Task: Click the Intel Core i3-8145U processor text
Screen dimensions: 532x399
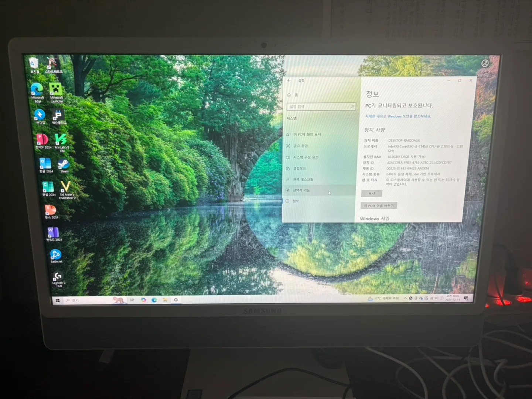Action: [x=425, y=149]
